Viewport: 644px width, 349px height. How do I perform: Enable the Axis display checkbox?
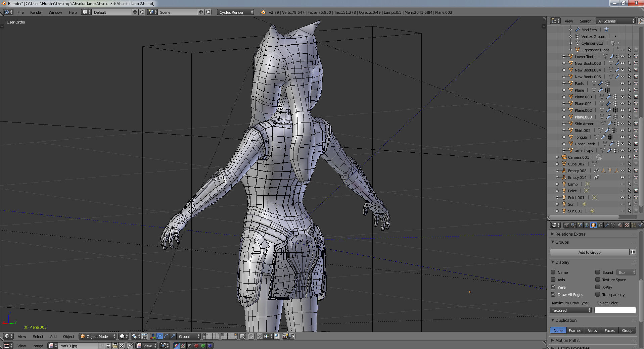tap(553, 280)
